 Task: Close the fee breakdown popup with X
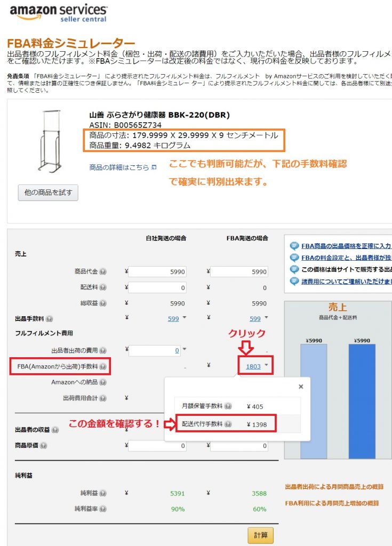[301, 387]
